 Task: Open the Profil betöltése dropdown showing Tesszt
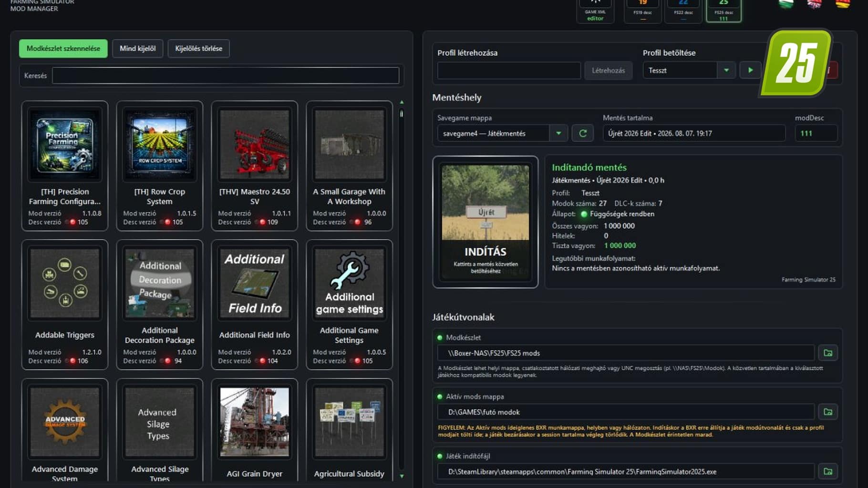[x=689, y=71]
